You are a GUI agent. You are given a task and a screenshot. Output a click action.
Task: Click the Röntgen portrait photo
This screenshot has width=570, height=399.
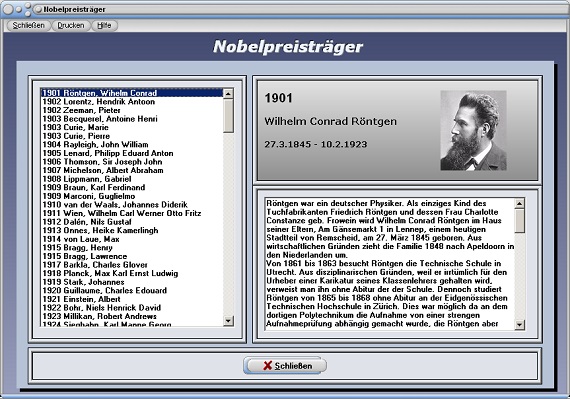click(x=473, y=130)
